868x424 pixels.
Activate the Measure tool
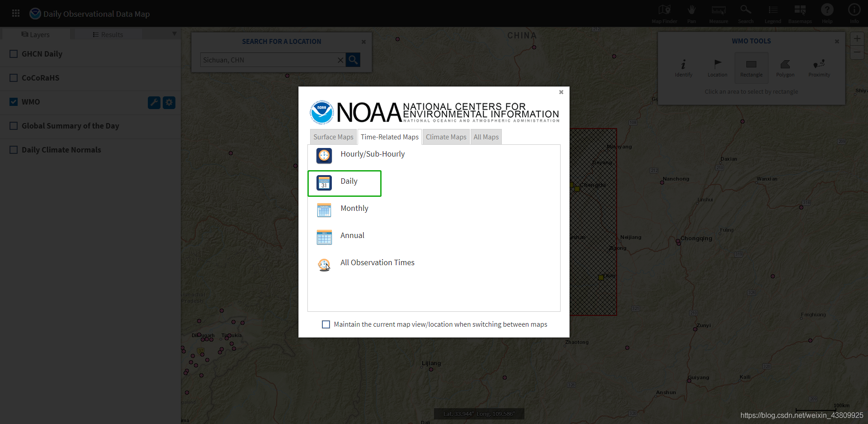[x=718, y=14]
